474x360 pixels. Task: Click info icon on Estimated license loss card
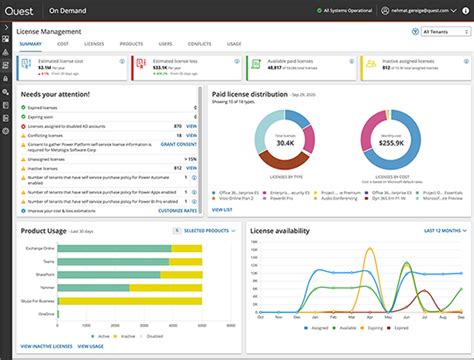click(237, 61)
